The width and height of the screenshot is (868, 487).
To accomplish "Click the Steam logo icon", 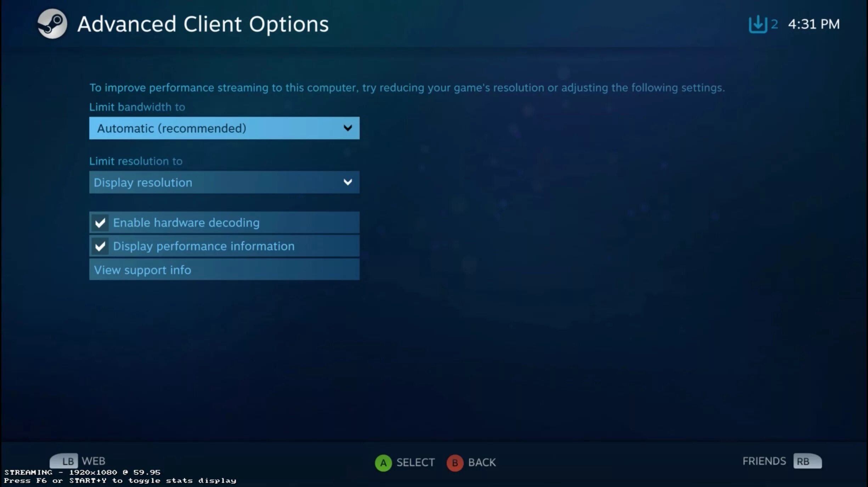I will tap(52, 24).
